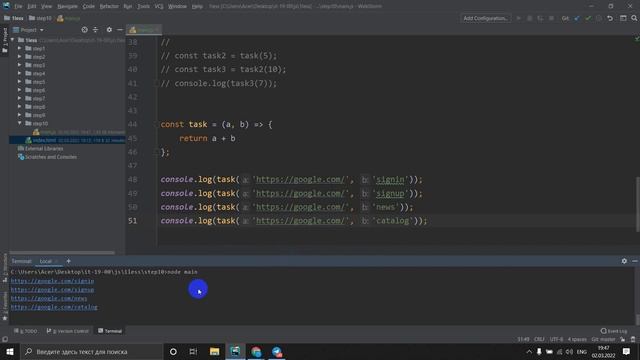
Task: Open the google.com/catalog link in terminal
Action: pyautogui.click(x=54, y=307)
